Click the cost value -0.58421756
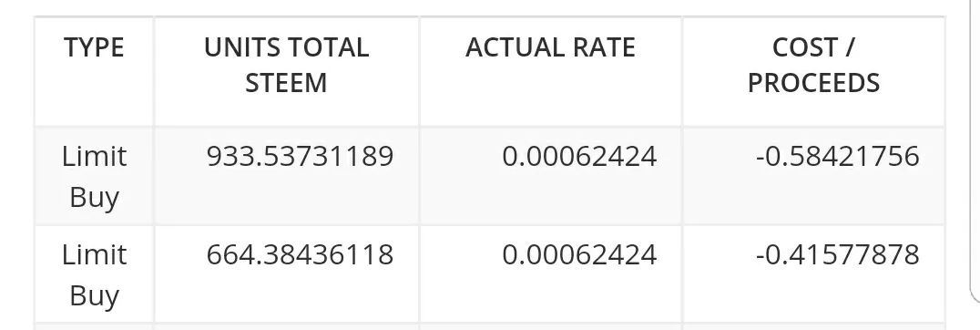980x330 pixels. [838, 156]
